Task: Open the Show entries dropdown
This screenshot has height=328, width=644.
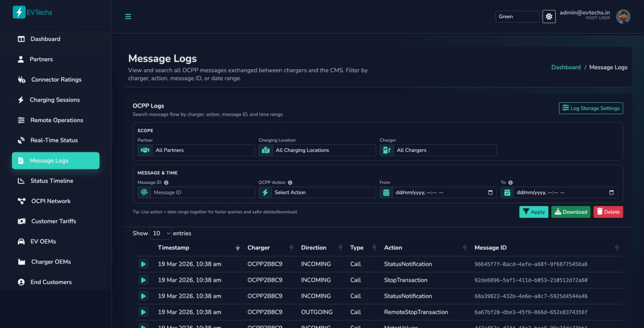Action: [160, 233]
